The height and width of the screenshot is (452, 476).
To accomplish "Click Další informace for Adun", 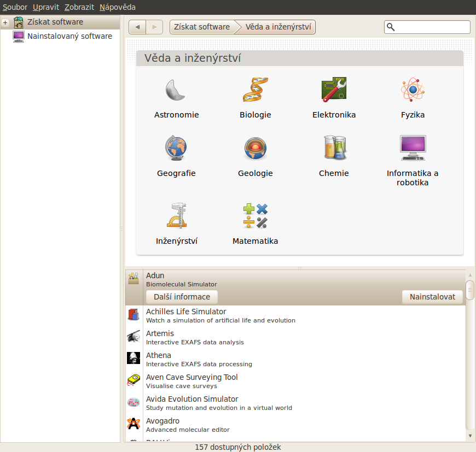I will pos(182,297).
